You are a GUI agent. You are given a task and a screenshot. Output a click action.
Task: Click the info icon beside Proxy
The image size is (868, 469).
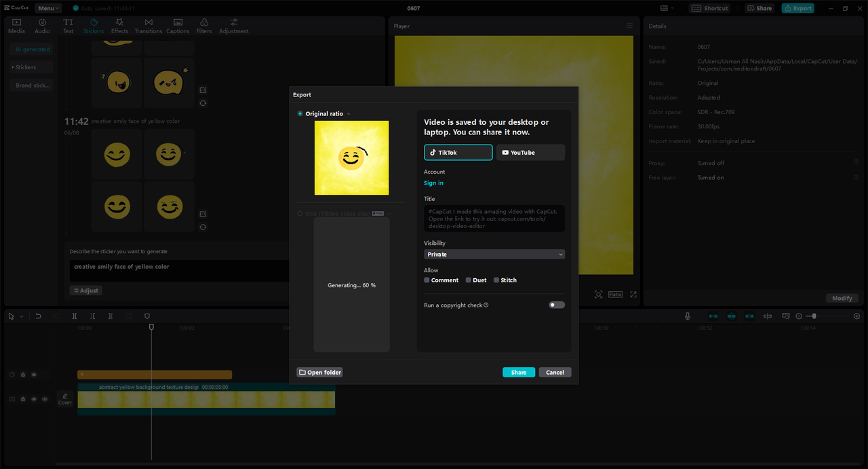[856, 162]
